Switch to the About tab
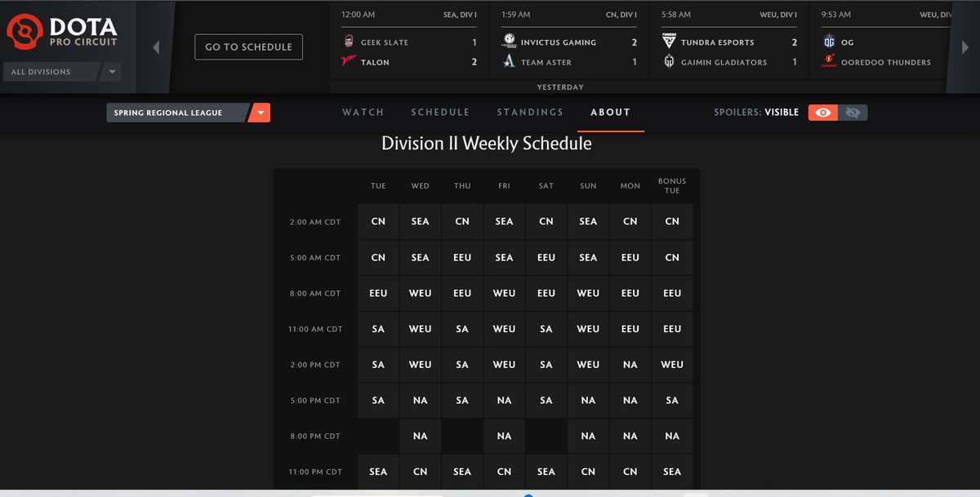 [611, 113]
